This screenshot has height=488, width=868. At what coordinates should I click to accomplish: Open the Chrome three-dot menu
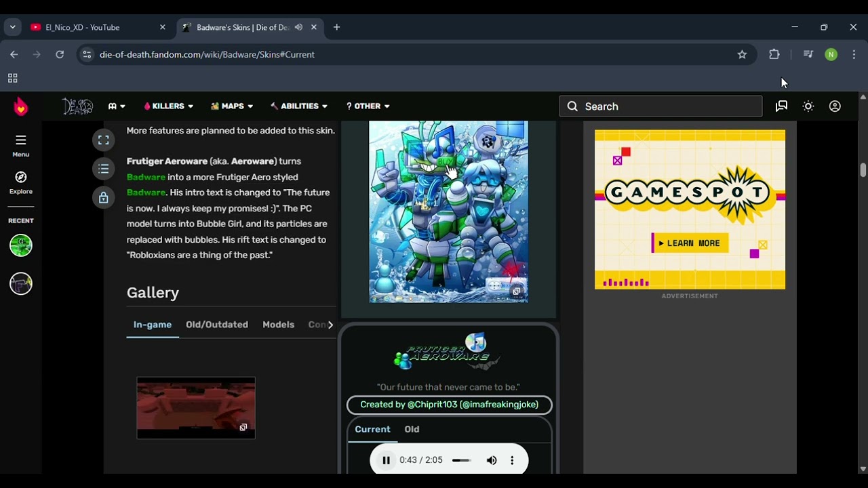854,54
